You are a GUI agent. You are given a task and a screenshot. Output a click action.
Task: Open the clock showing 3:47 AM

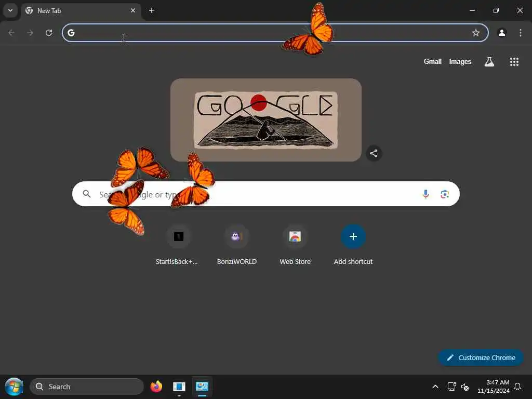494,387
